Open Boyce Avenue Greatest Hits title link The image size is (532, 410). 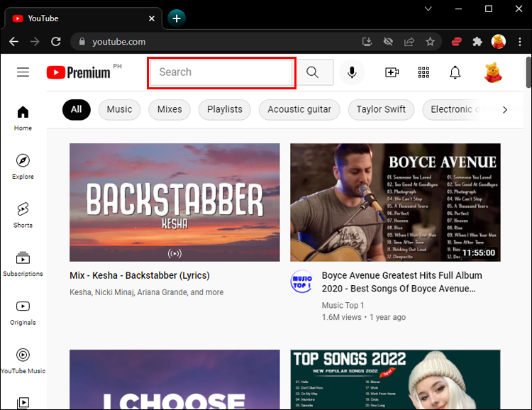[x=401, y=282]
